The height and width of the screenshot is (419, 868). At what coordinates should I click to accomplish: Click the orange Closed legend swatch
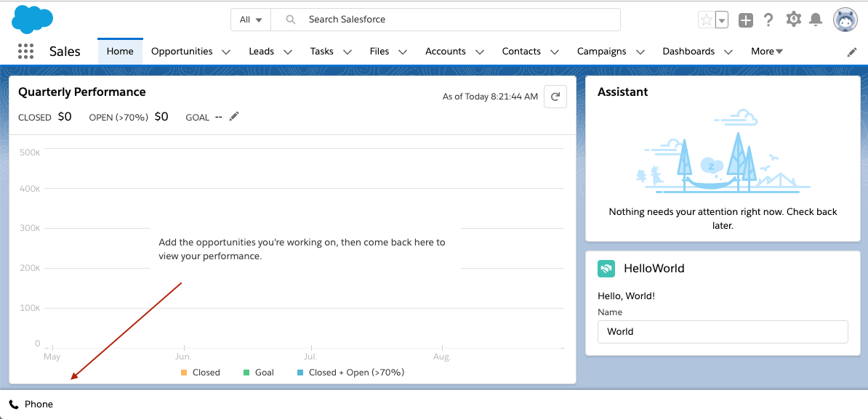tap(185, 373)
